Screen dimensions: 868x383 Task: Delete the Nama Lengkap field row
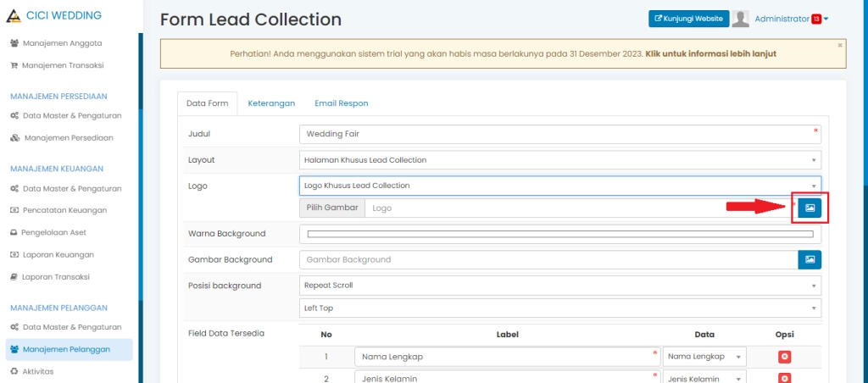coord(784,357)
